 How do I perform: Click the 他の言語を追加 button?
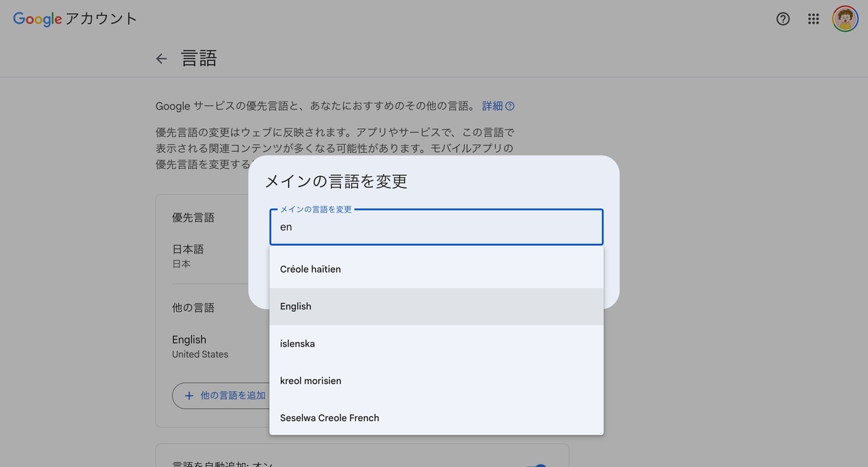[x=221, y=395]
